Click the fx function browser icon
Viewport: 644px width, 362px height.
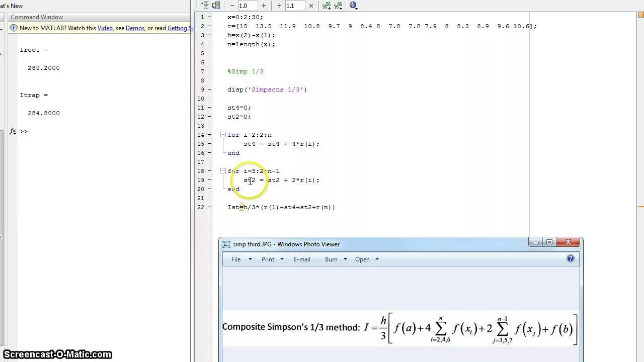point(13,131)
